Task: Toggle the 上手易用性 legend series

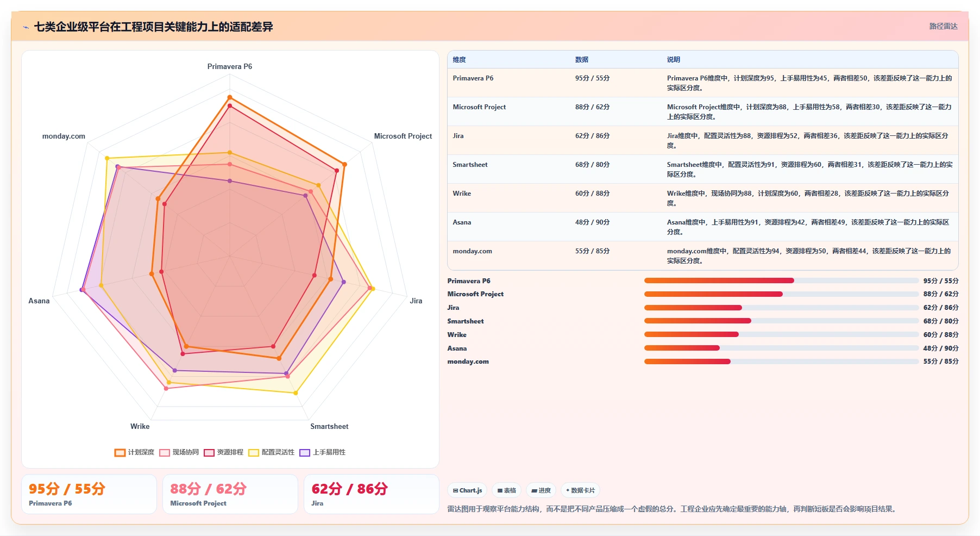Action: (323, 452)
